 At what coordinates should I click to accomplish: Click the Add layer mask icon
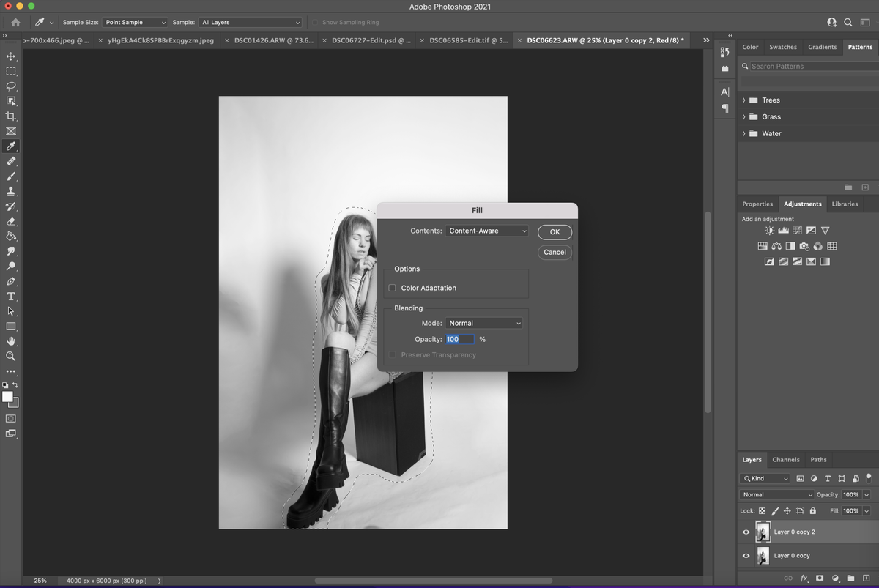point(818,578)
